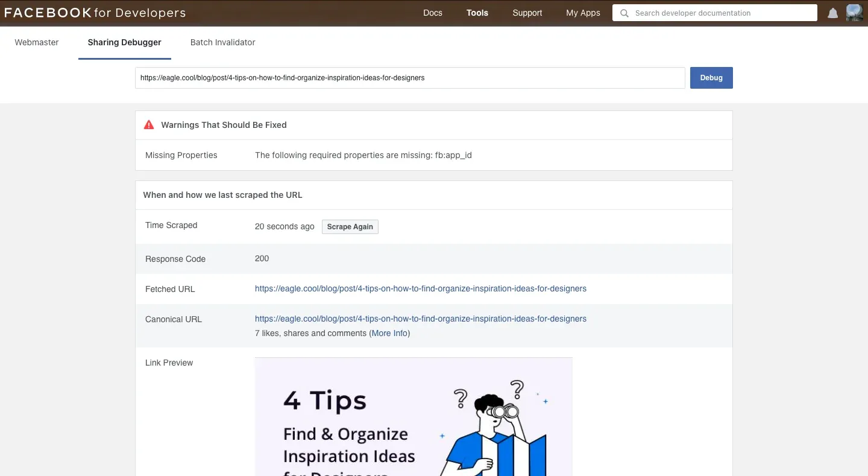This screenshot has height=476, width=868.
Task: Click the 'Fetched URL' label
Action: 170,289
